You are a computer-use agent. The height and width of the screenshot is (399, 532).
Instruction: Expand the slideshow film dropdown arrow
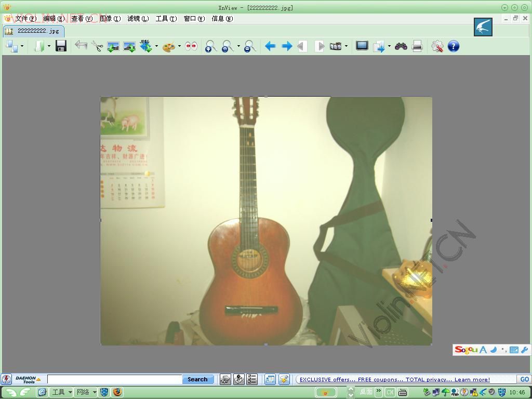click(x=346, y=46)
